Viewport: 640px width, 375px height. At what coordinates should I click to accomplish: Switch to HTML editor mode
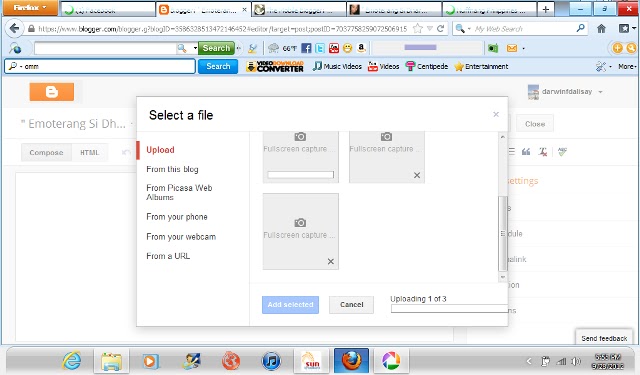[x=89, y=152]
